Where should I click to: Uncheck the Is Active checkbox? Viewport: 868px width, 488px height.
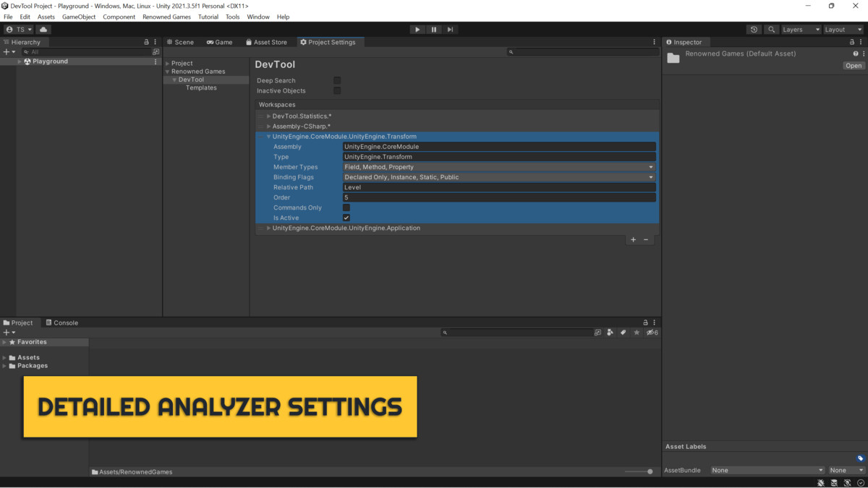click(346, 218)
